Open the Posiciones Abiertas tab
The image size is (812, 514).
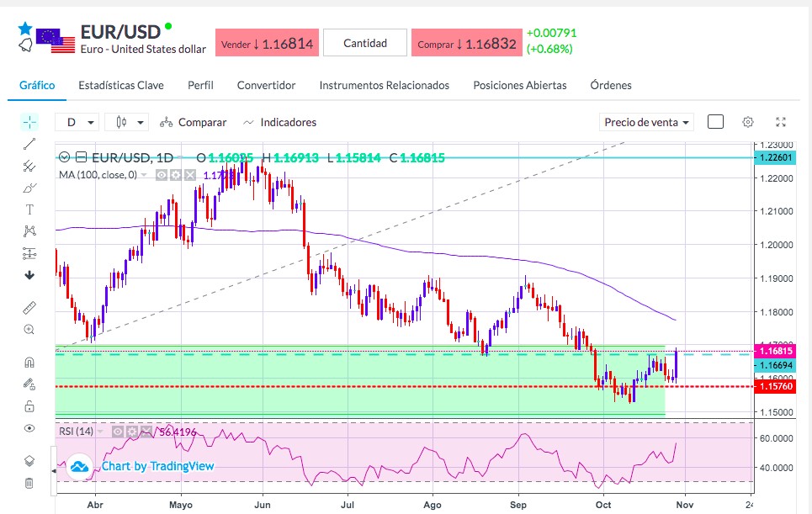point(520,86)
